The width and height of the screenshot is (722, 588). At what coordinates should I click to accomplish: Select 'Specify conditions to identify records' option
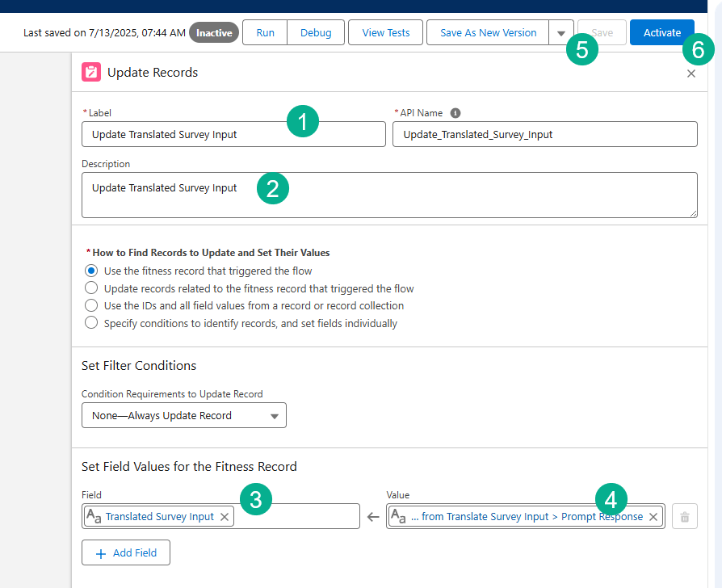tap(91, 324)
